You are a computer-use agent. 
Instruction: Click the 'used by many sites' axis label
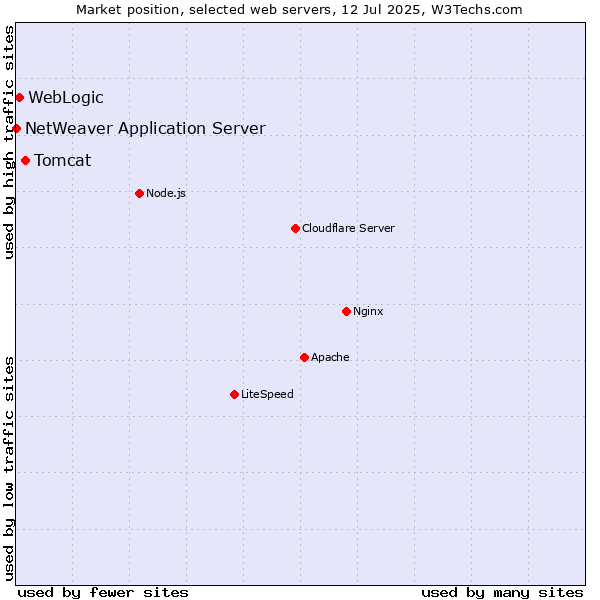tap(502, 593)
